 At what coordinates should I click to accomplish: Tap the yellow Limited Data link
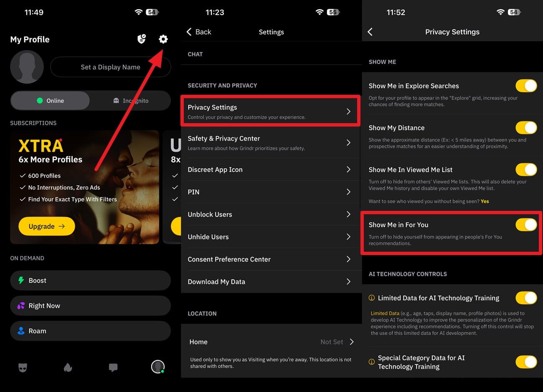click(385, 313)
